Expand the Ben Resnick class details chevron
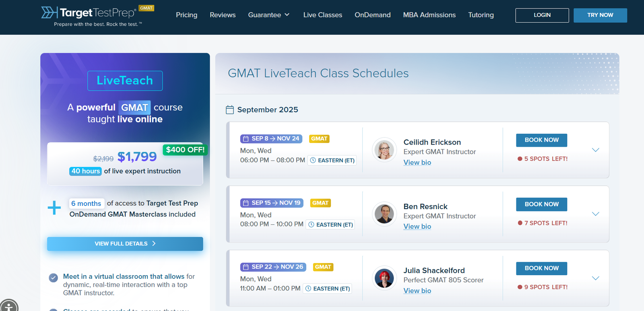Screen dimensions: 644x311 [596, 214]
